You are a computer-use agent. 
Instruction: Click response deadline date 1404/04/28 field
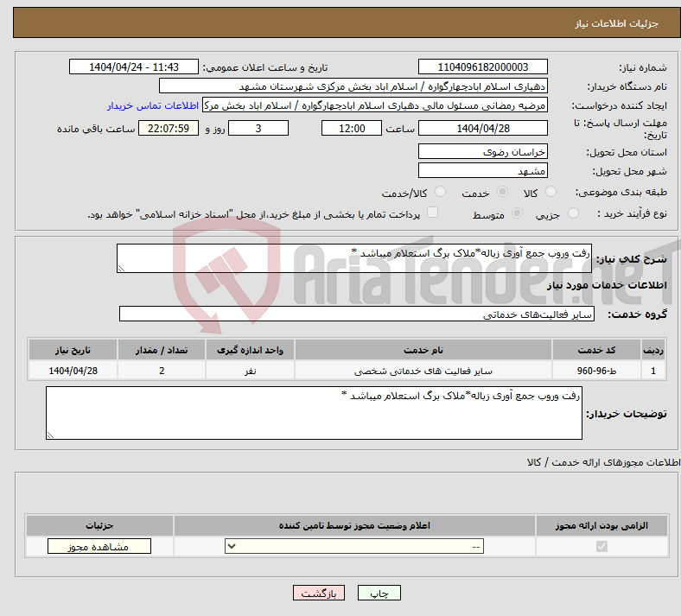483,128
